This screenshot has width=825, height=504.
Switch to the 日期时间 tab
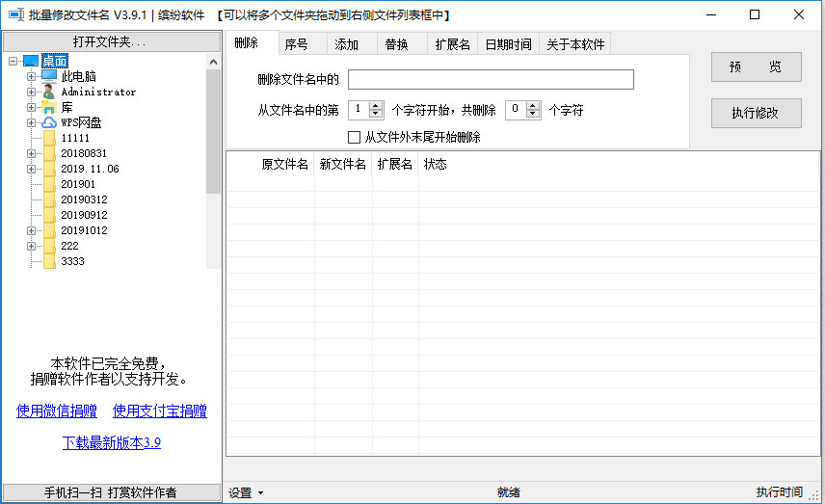click(x=508, y=44)
